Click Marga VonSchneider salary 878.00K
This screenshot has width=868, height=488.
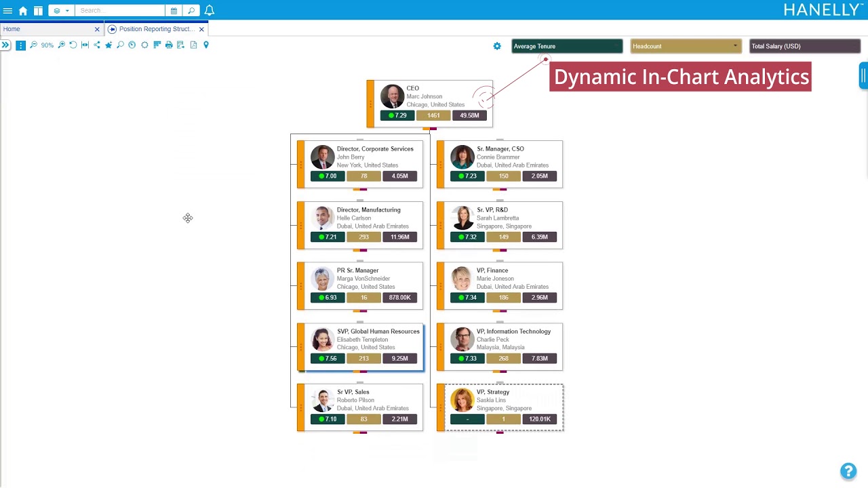(x=399, y=298)
